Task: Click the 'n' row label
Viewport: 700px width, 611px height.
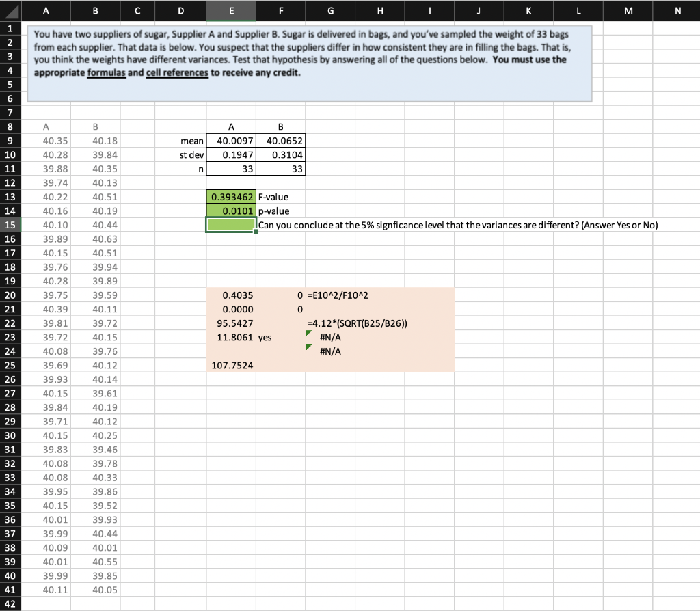Action: pos(201,169)
